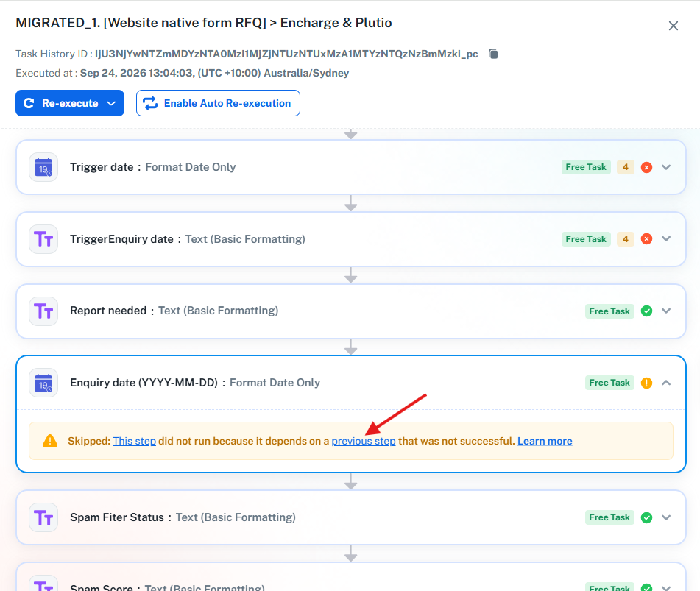
Task: Click the orange warning status on Enquiry date
Action: (646, 383)
